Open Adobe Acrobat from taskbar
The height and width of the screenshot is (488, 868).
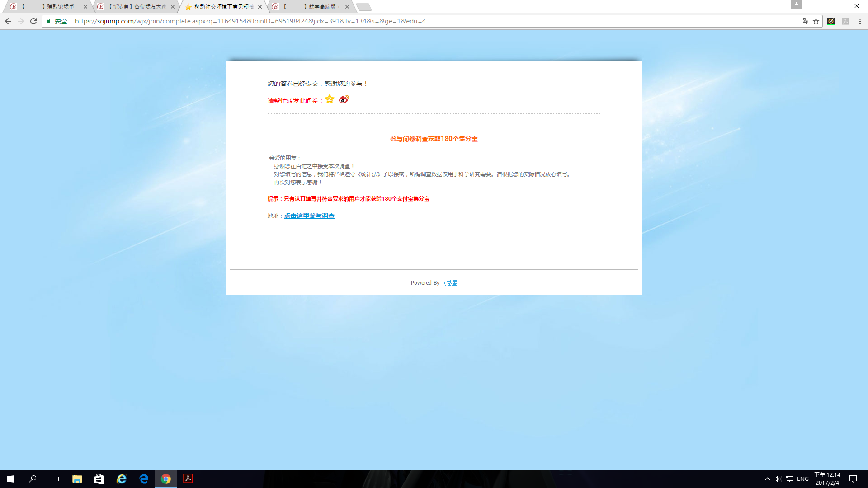click(188, 479)
